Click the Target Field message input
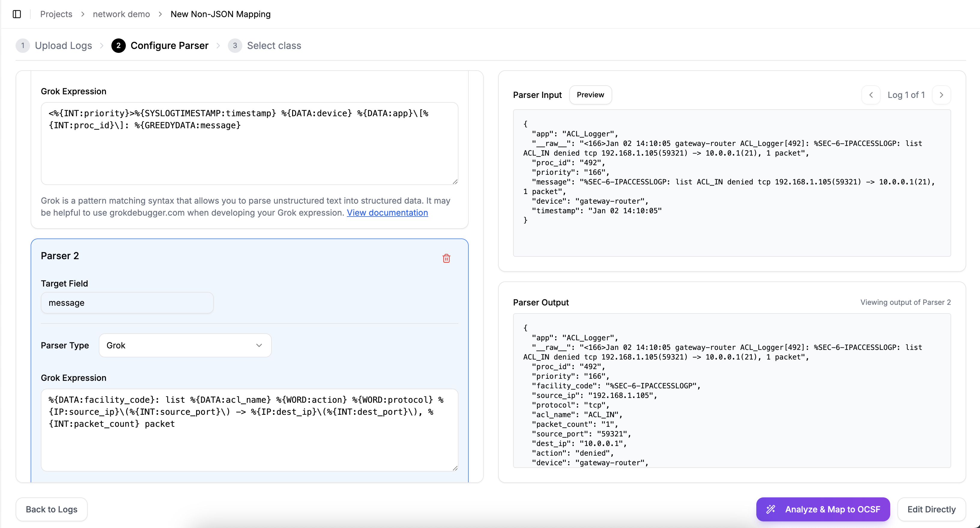Image resolution: width=980 pixels, height=528 pixels. coord(127,303)
